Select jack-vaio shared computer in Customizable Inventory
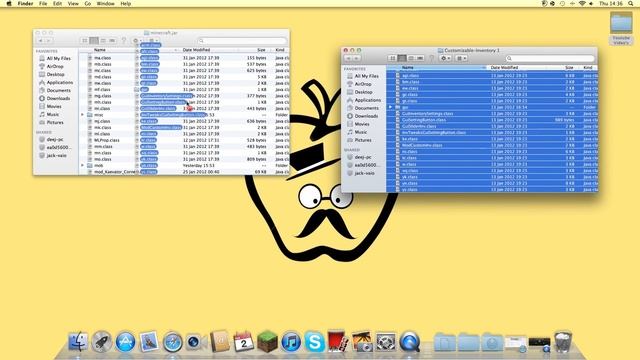Screen dimensions: 640x360 (x=364, y=173)
